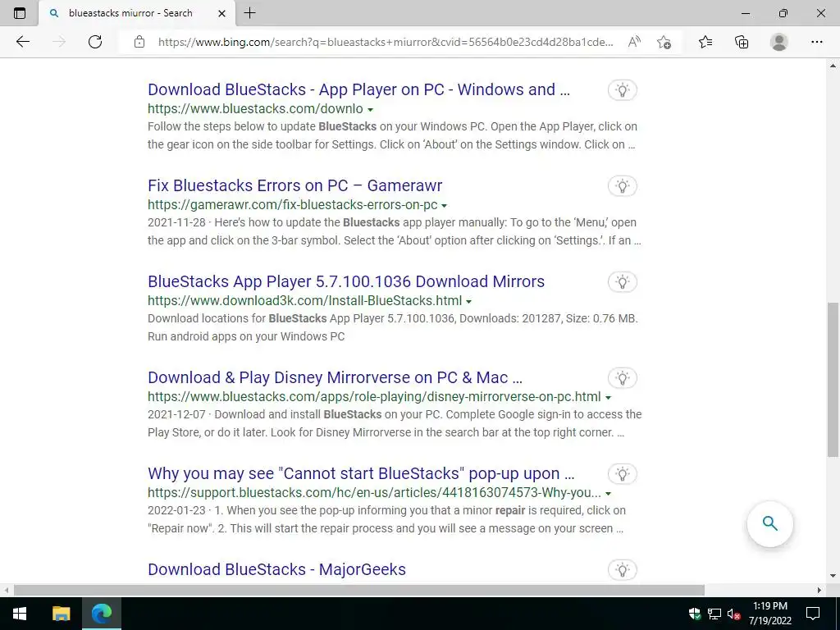Add this page to favorites

(x=664, y=42)
